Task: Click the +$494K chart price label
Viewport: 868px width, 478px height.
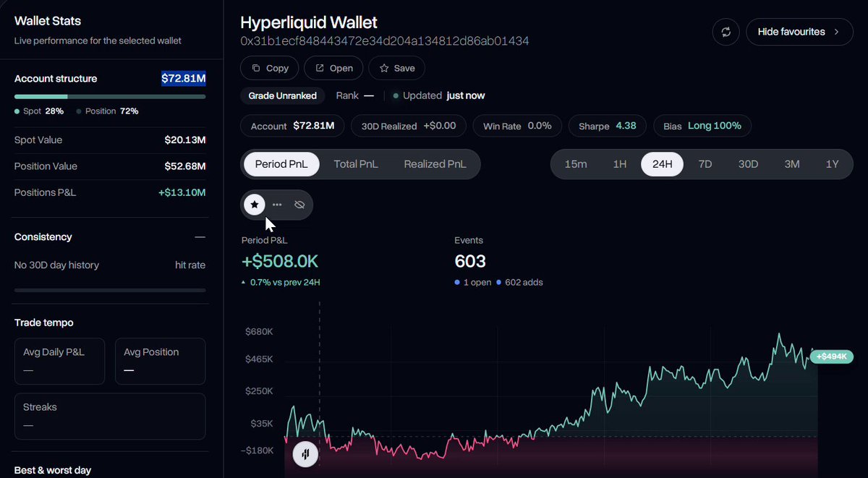Action: click(832, 356)
